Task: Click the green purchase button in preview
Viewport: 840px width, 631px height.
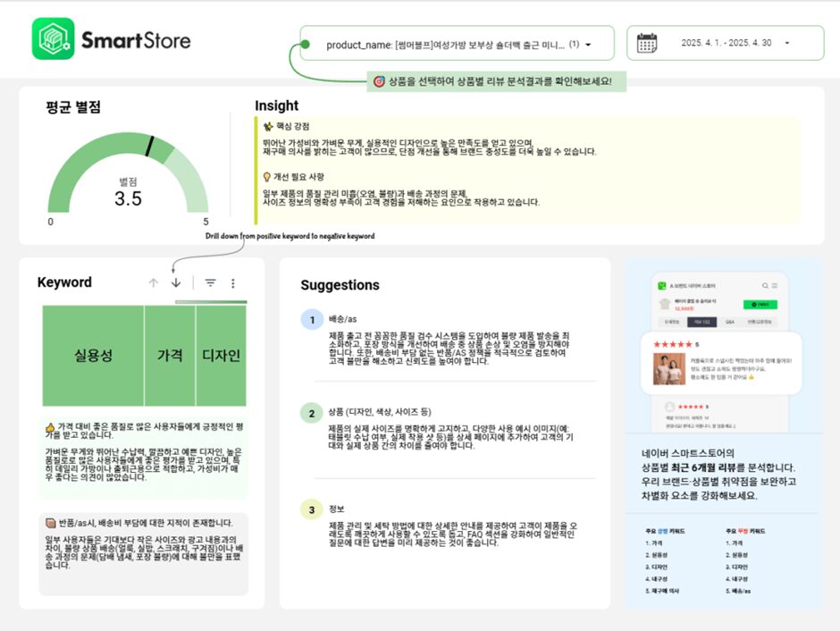Action: [760, 305]
